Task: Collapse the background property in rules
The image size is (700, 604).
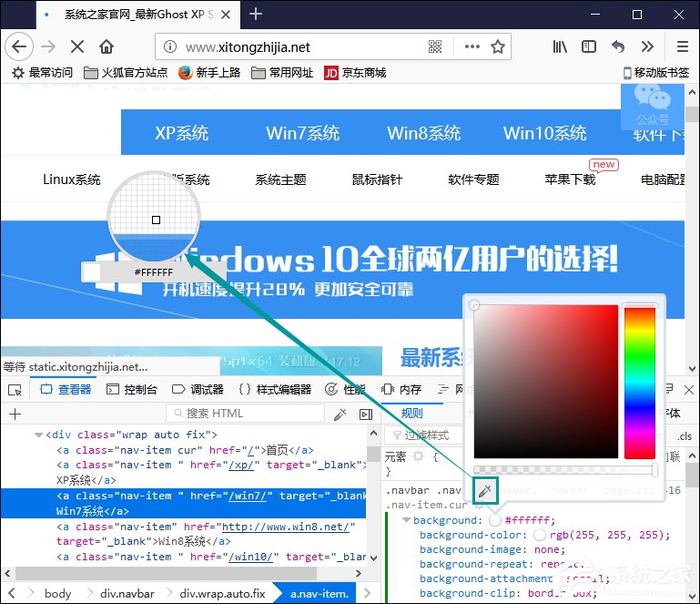Action: tap(405, 520)
